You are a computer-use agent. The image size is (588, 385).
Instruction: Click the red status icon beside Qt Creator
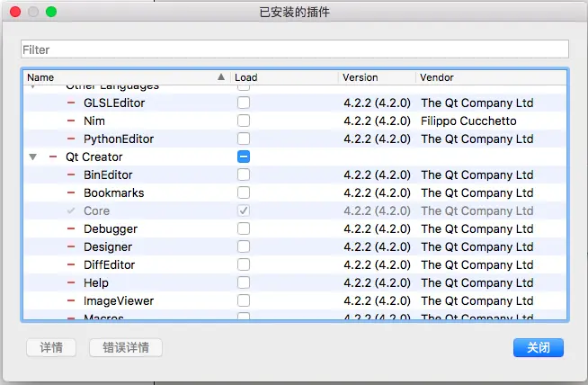[53, 157]
